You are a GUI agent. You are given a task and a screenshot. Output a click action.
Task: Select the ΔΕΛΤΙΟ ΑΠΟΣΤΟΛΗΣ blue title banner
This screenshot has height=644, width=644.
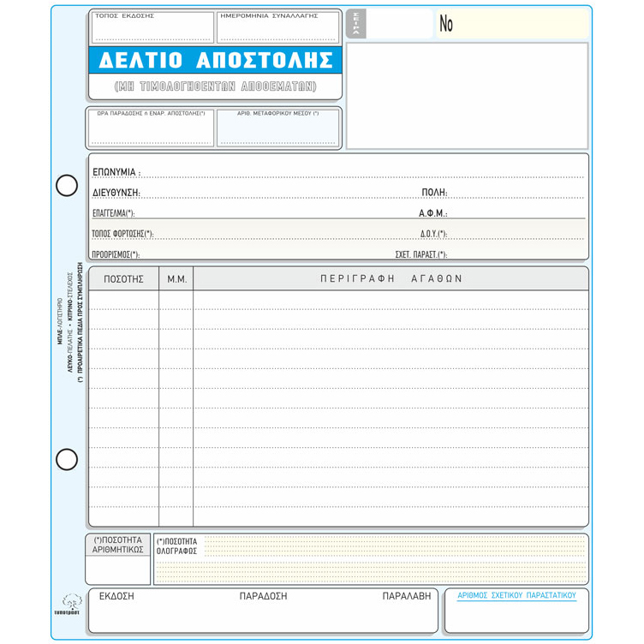[215, 61]
